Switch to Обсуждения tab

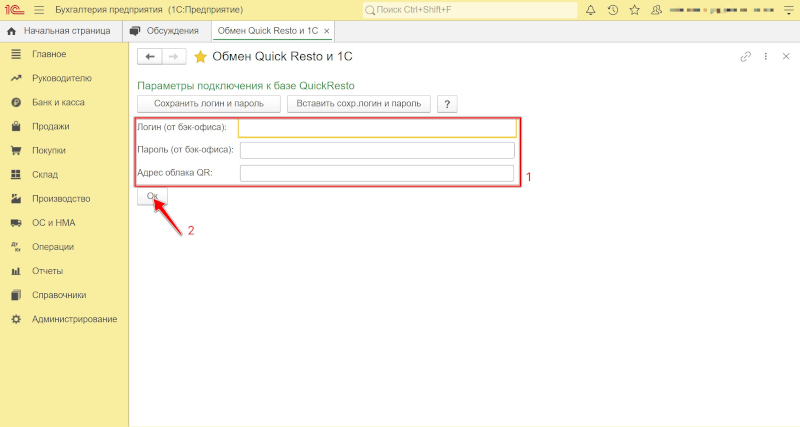click(167, 31)
